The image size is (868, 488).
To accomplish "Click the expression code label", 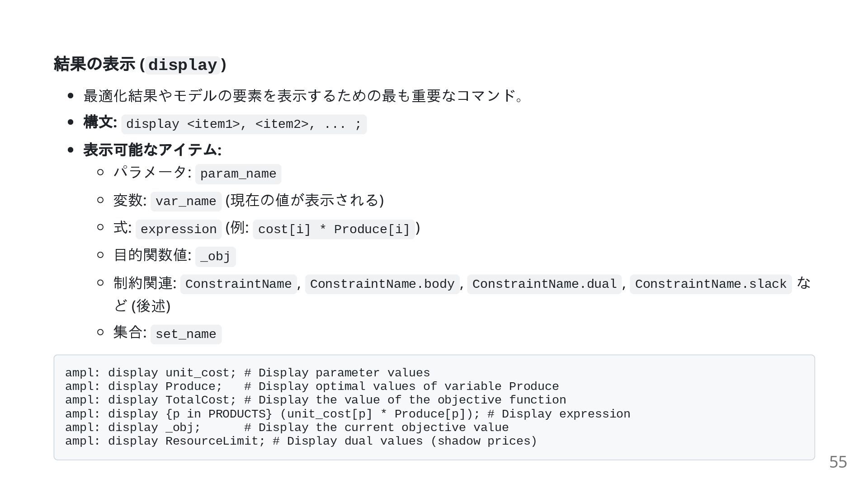I will point(179,230).
